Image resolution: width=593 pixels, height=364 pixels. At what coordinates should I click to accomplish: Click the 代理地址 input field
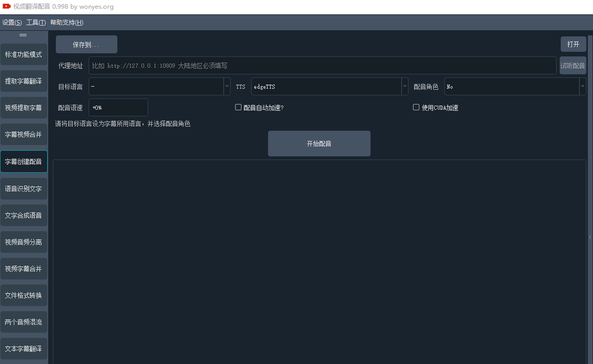coord(322,66)
